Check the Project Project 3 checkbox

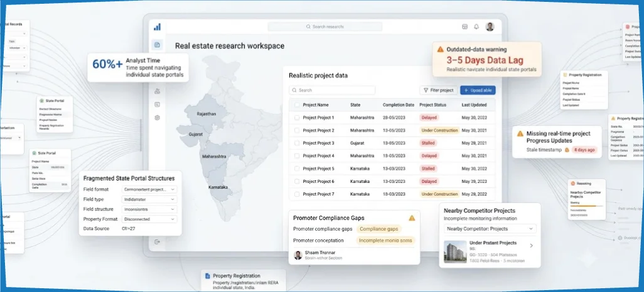pos(296,143)
